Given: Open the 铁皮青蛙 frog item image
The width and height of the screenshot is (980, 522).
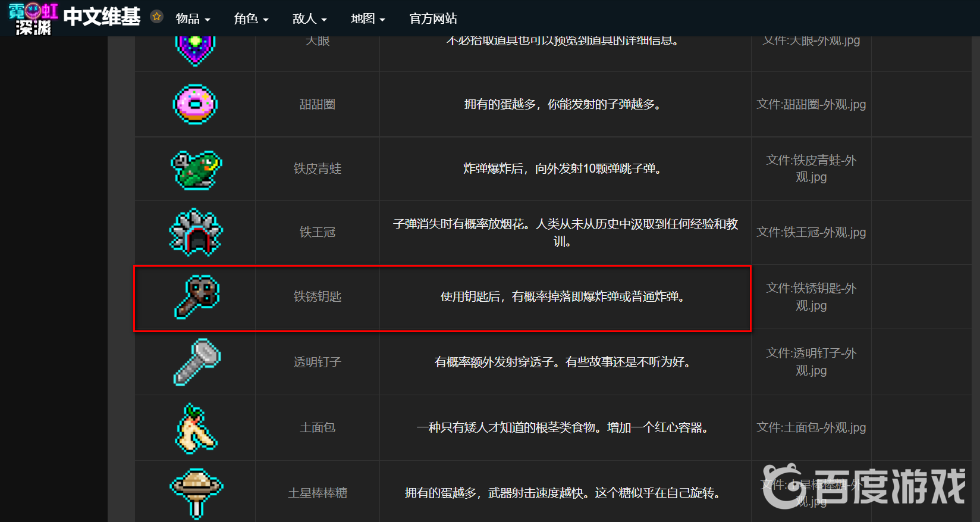Looking at the screenshot, I should (196, 169).
